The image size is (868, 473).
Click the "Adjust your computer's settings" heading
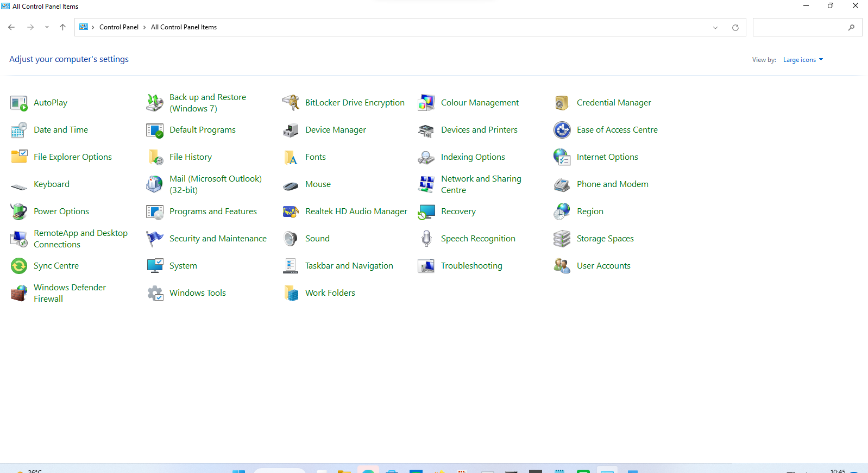69,59
